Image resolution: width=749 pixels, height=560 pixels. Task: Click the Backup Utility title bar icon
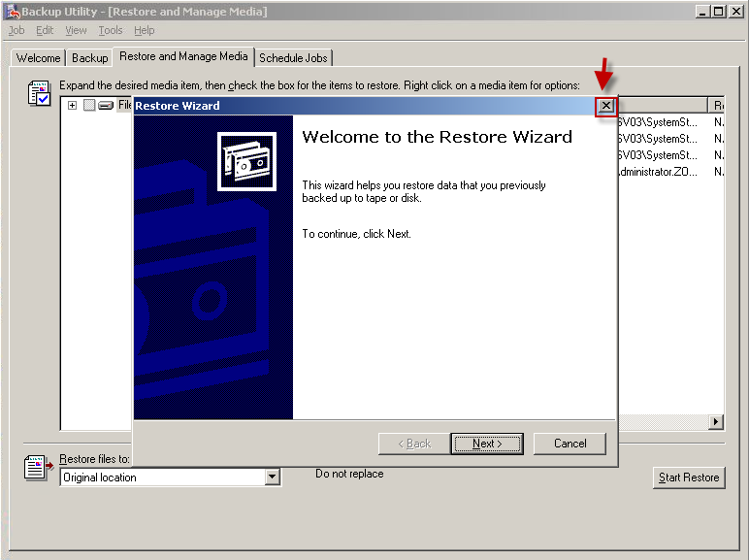13,11
